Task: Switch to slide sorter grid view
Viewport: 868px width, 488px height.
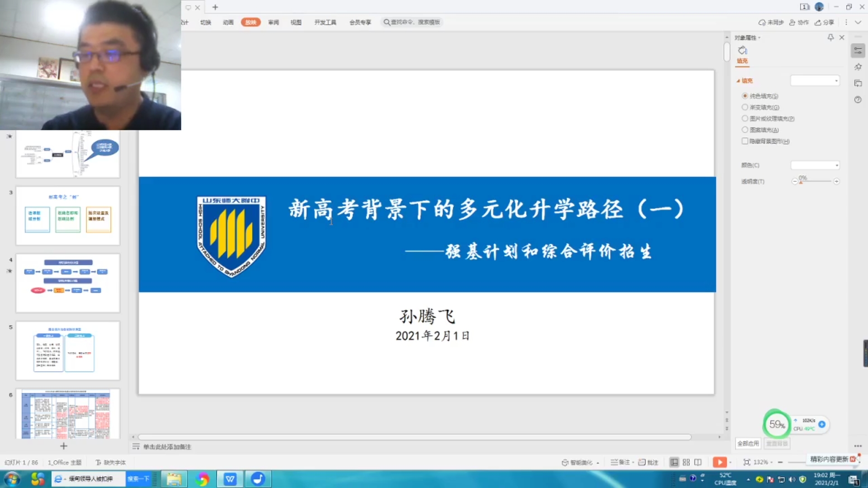Action: click(686, 462)
